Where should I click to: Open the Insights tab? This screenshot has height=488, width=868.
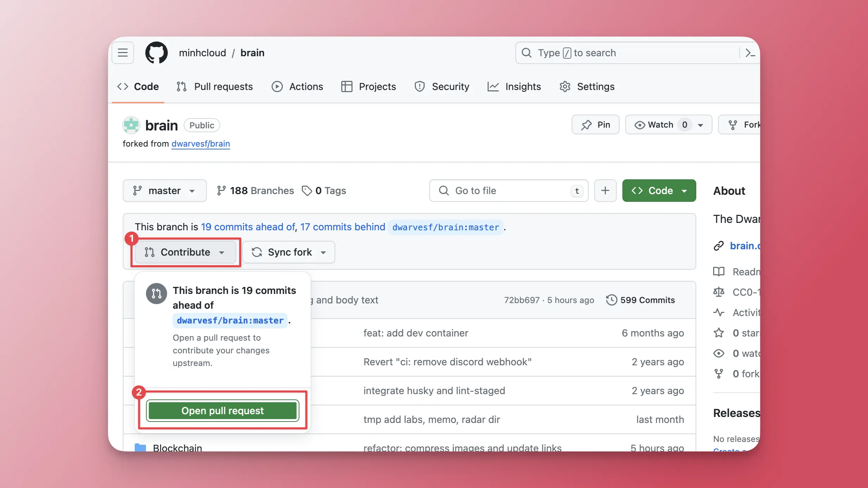pyautogui.click(x=514, y=86)
